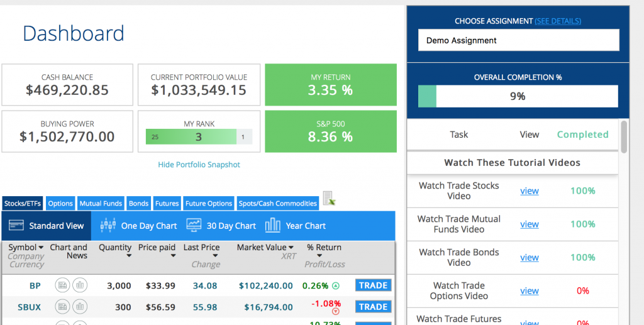
Task: Click the My Rank progress bar
Action: tap(199, 136)
